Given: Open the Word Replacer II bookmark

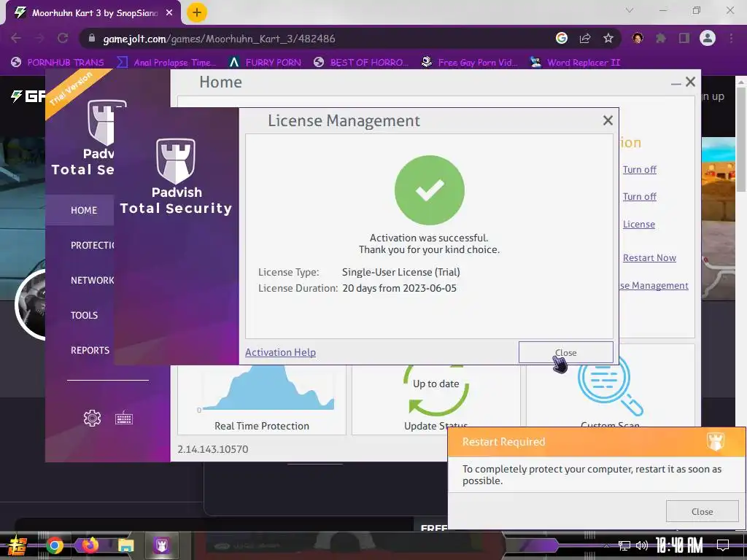Looking at the screenshot, I should pyautogui.click(x=575, y=63).
